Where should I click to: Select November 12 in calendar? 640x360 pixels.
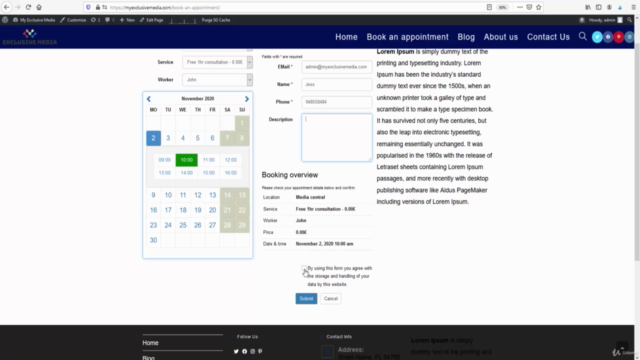[x=198, y=195]
